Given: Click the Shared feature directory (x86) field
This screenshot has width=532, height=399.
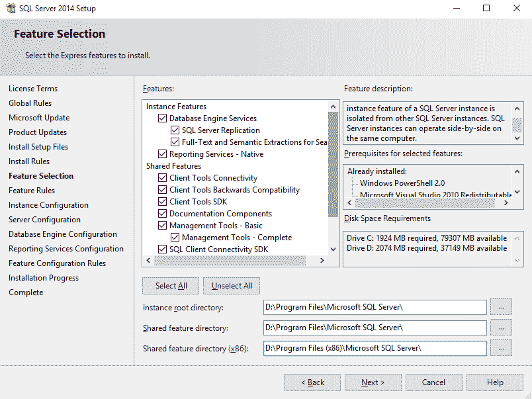Looking at the screenshot, I should pyautogui.click(x=374, y=348).
